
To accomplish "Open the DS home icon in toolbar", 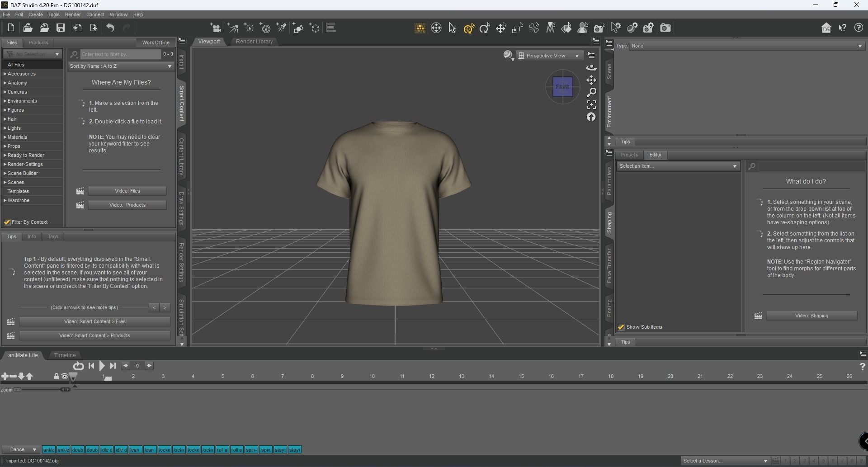I will (x=826, y=28).
